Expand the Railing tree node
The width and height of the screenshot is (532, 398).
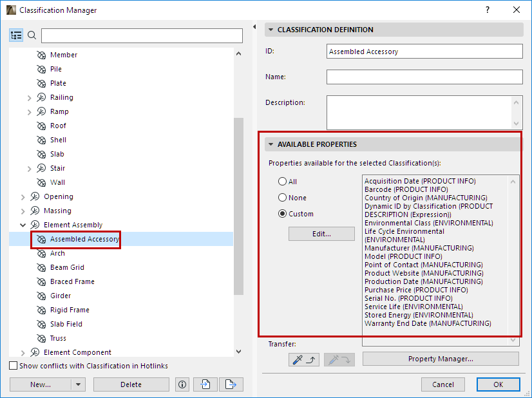click(x=29, y=98)
